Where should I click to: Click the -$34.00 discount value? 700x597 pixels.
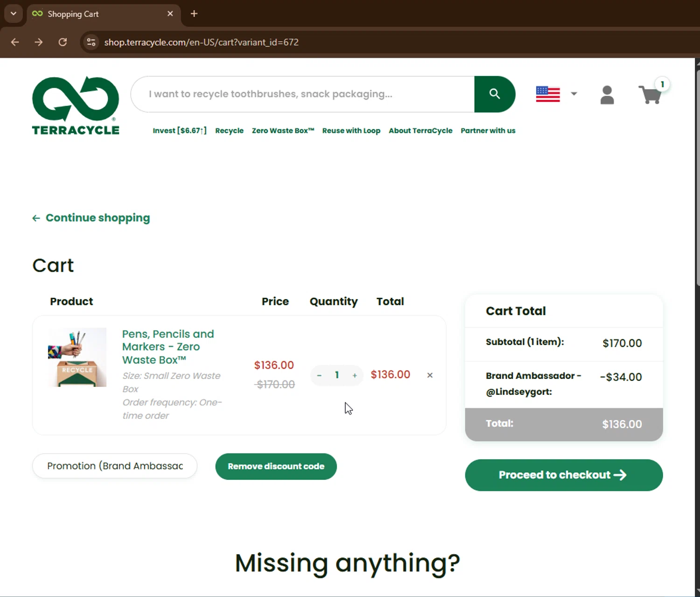coord(621,377)
